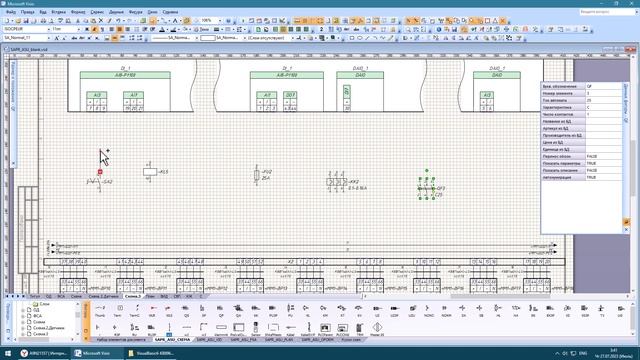Click the help question input box
Image resolution: width=640 pixels, height=360 pixels.
(x=607, y=12)
